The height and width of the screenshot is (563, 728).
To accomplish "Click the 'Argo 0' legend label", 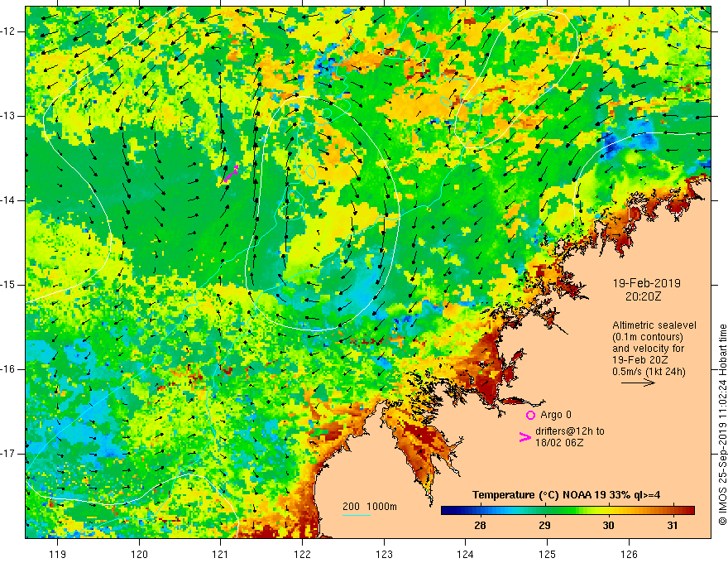I will 556,415.
